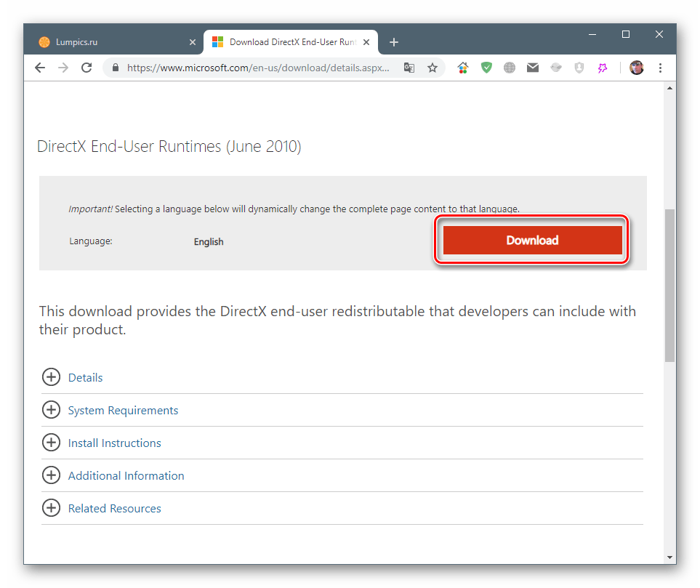
Task: Click the translate page icon in address bar
Action: click(x=409, y=68)
